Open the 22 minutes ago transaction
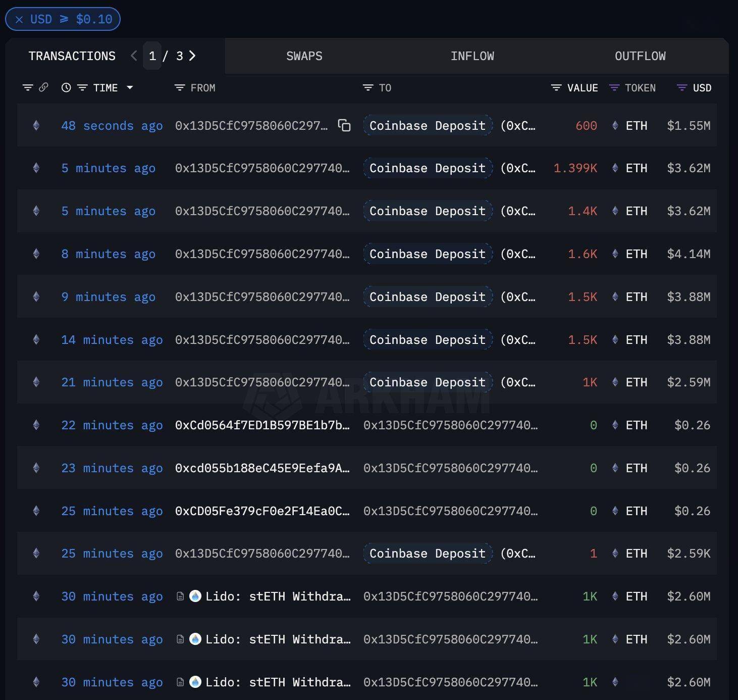Viewport: 738px width, 700px height. pos(112,425)
